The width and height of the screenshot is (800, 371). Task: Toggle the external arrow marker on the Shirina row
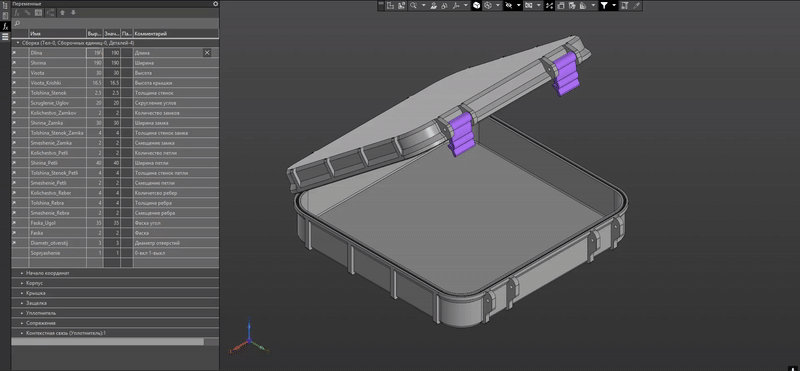point(14,63)
